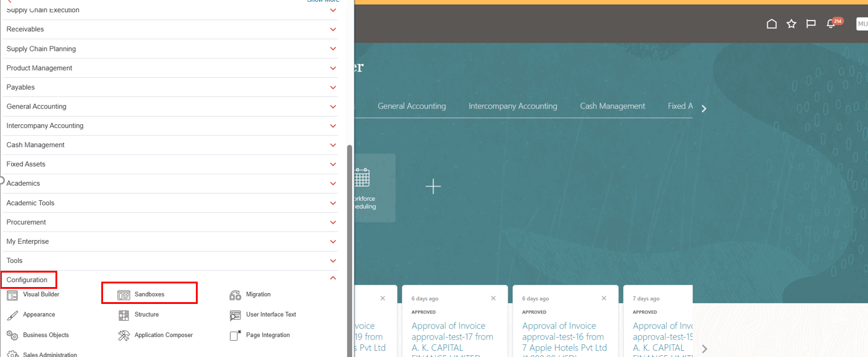Expand the Tools section
868x357 pixels.
point(333,261)
